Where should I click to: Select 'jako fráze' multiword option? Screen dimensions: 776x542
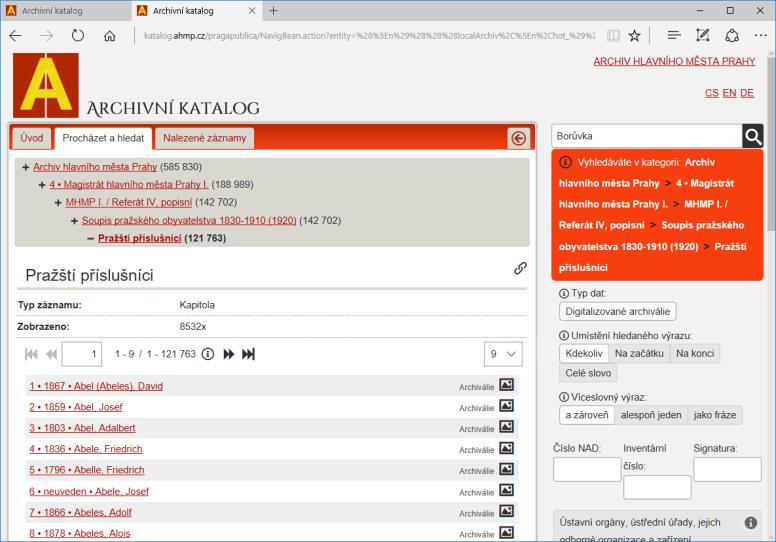(715, 415)
